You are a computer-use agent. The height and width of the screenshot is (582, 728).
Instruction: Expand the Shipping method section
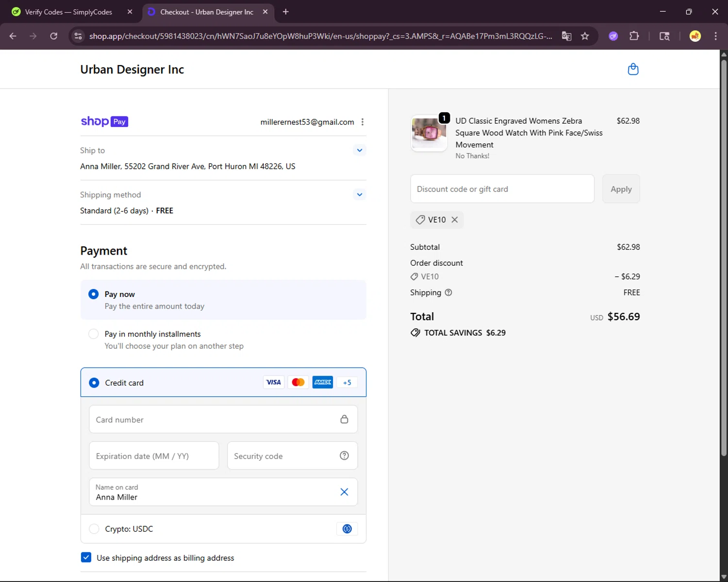(360, 194)
